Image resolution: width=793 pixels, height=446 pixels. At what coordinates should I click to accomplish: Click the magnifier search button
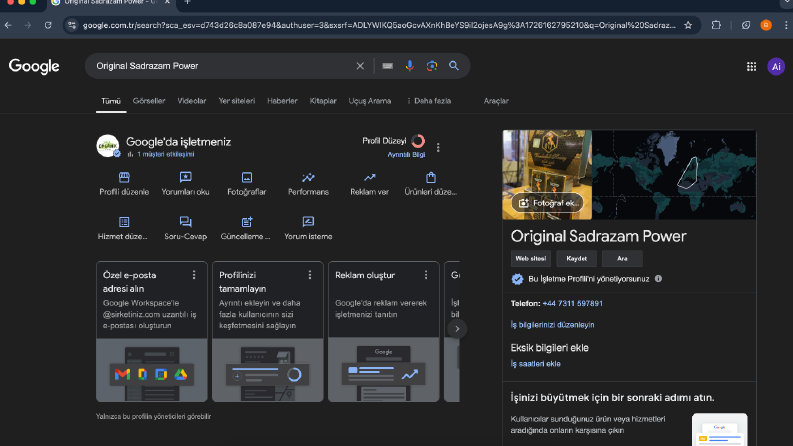click(x=454, y=66)
